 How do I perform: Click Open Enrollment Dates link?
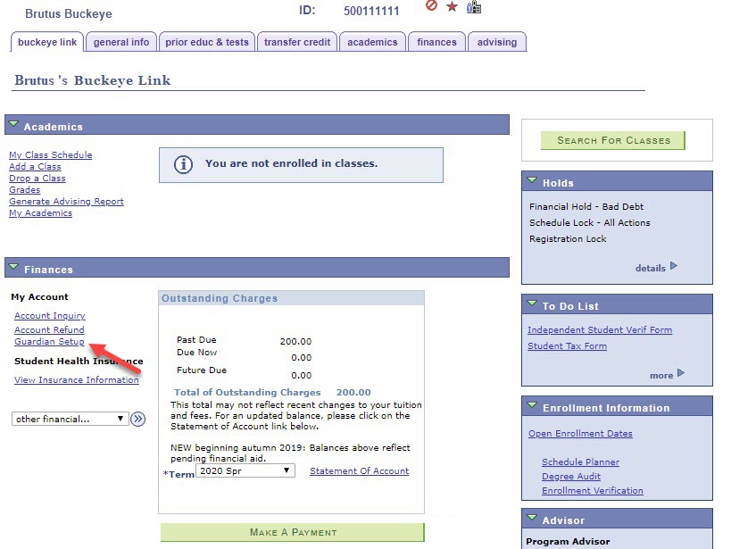click(x=580, y=433)
